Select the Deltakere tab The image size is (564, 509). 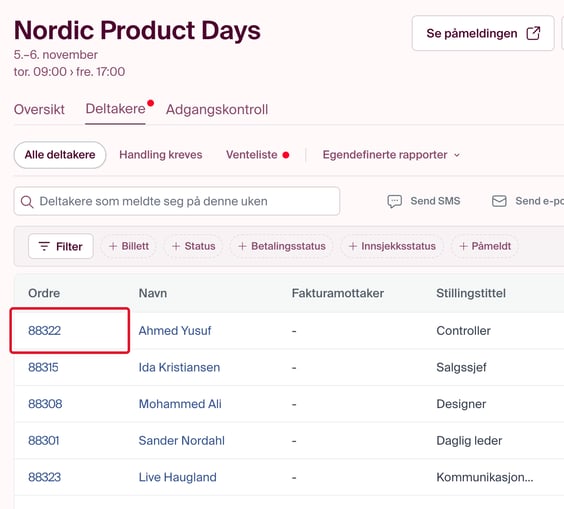(115, 109)
